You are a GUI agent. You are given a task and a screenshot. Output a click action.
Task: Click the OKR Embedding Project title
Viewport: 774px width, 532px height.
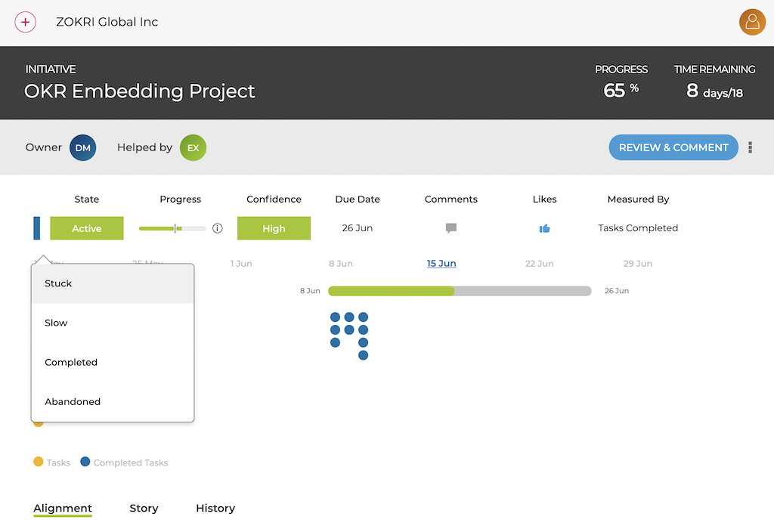(x=140, y=91)
